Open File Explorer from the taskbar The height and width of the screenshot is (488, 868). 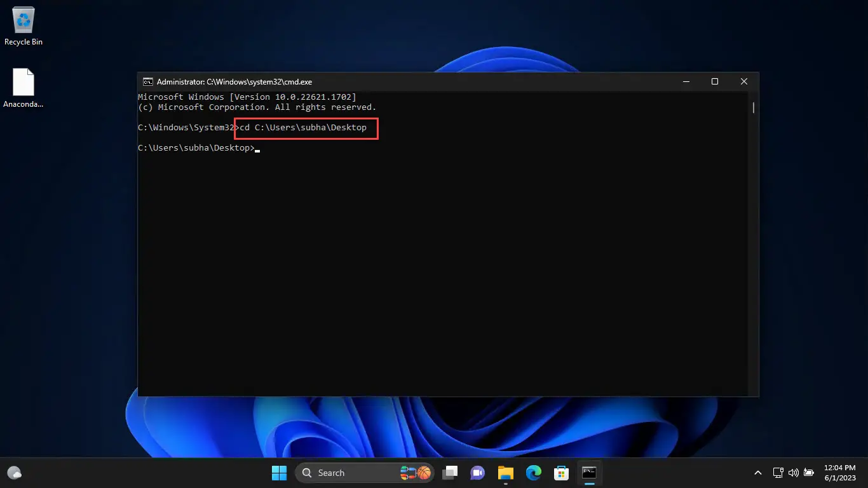click(x=505, y=473)
